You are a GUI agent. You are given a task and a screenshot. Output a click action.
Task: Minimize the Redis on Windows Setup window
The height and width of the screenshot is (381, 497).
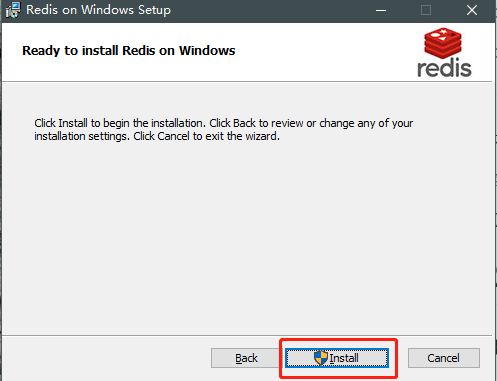381,10
